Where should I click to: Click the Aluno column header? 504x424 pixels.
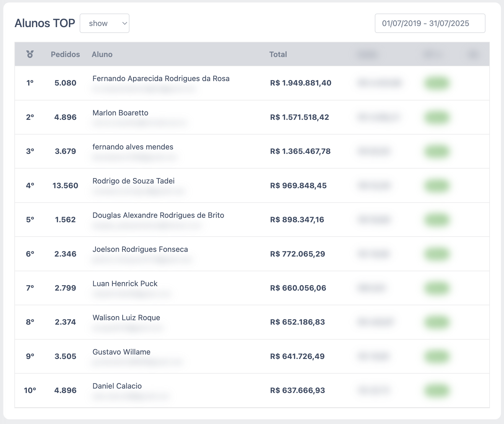(102, 54)
